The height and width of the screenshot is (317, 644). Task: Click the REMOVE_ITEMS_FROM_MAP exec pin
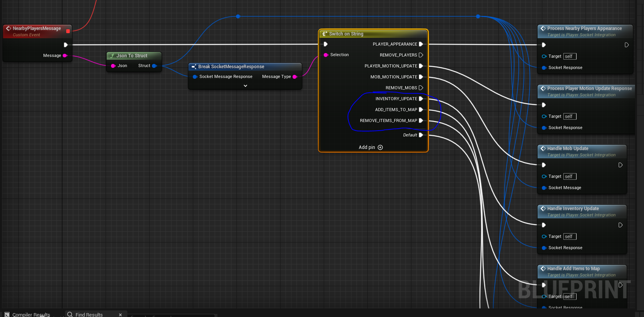[x=421, y=120]
